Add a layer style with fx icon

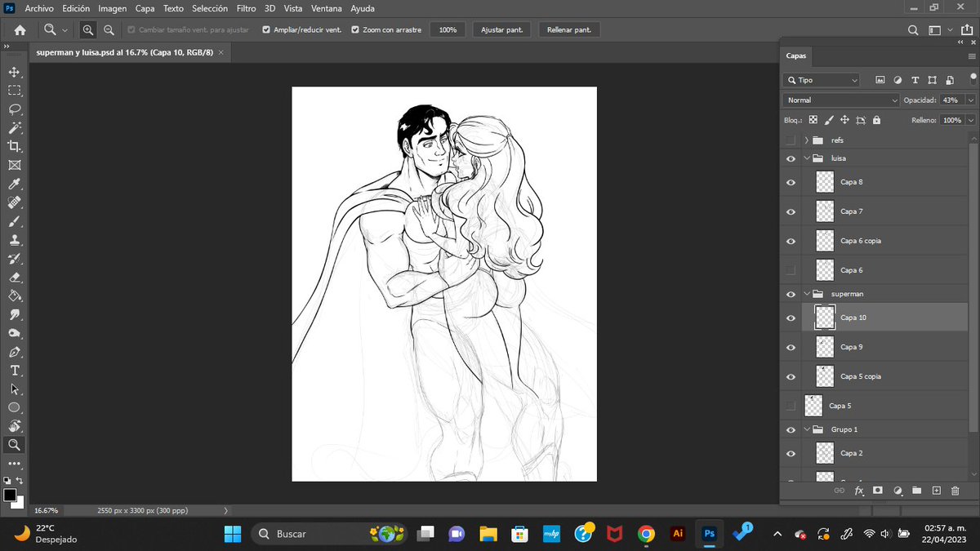click(x=859, y=491)
